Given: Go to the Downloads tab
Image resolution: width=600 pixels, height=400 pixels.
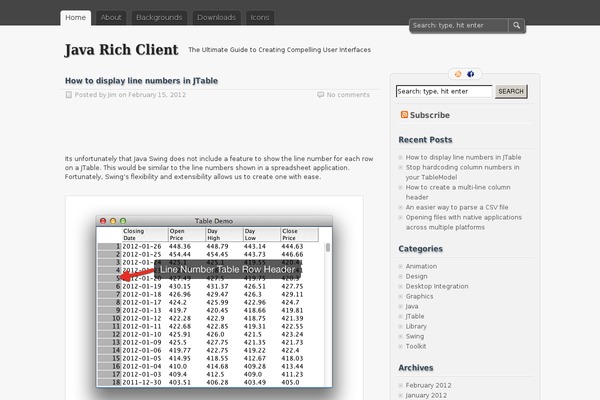Looking at the screenshot, I should (x=217, y=18).
